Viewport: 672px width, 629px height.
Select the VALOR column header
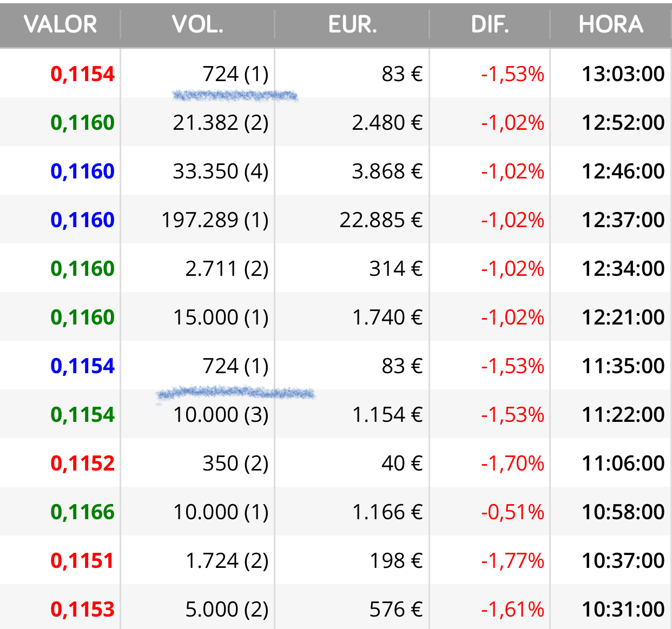click(x=60, y=24)
